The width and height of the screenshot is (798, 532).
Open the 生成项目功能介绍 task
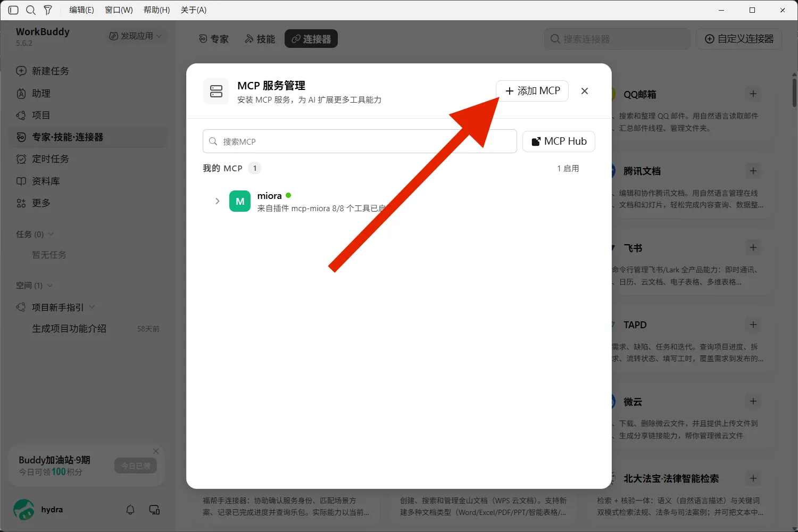click(x=69, y=329)
